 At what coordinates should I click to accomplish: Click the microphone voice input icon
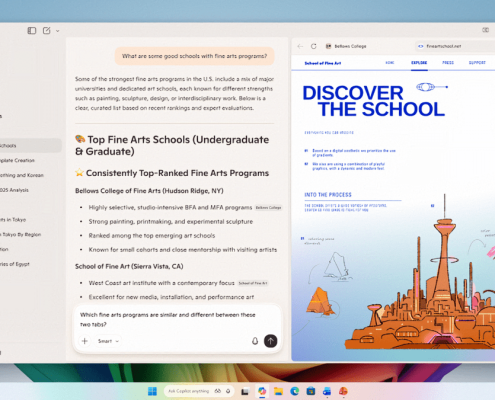(255, 341)
